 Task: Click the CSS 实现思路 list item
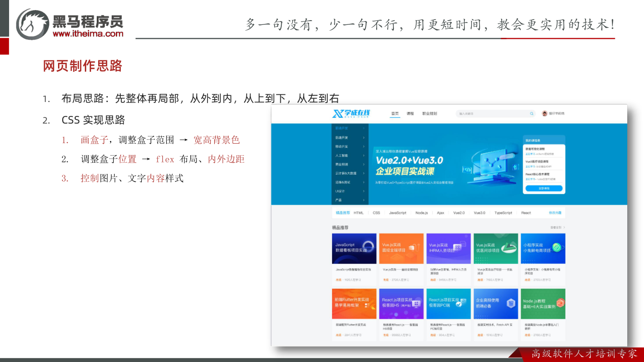93,120
